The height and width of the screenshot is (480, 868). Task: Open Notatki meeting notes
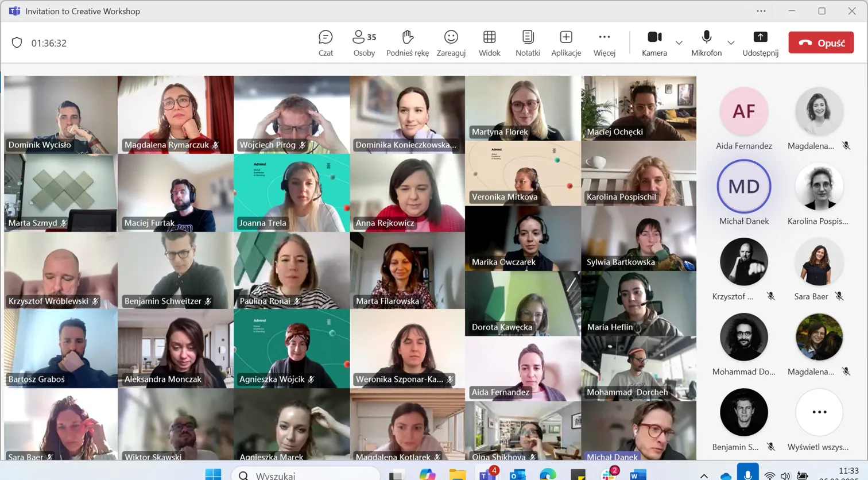527,43
